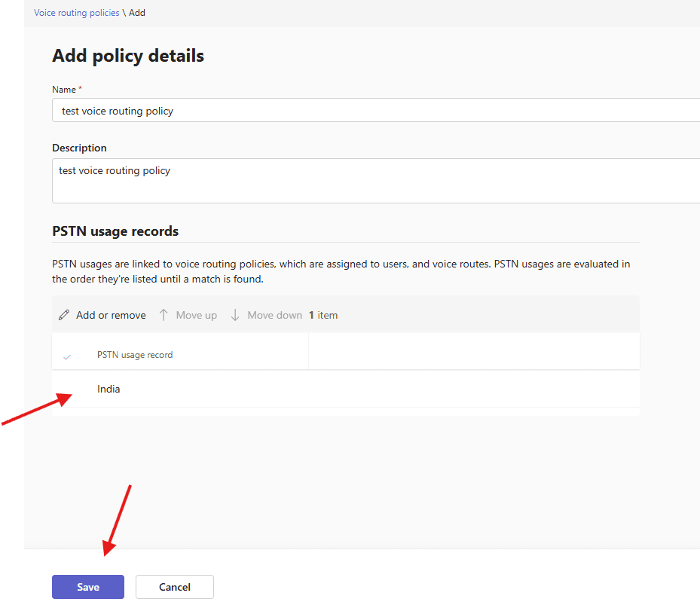Viewport: 700px width, 602px height.
Task: Click the Move down arrow icon
Action: [x=235, y=315]
